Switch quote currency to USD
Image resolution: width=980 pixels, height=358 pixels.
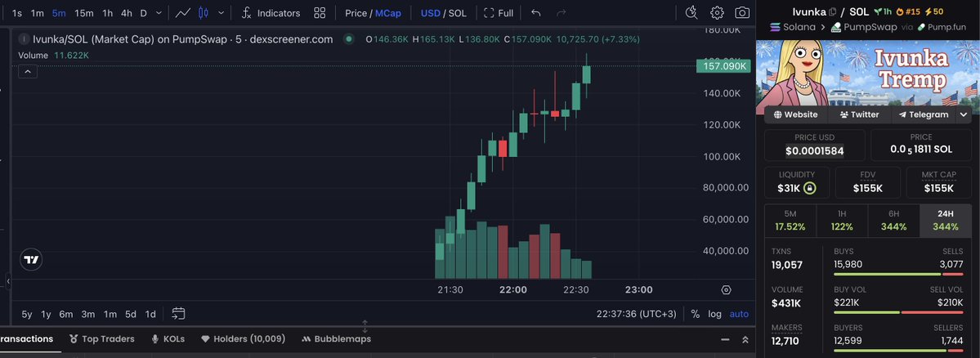pos(430,12)
